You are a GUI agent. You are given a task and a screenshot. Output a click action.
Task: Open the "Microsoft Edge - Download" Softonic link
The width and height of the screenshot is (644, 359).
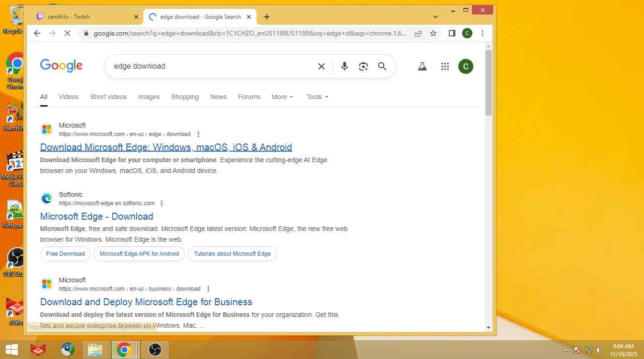click(97, 216)
